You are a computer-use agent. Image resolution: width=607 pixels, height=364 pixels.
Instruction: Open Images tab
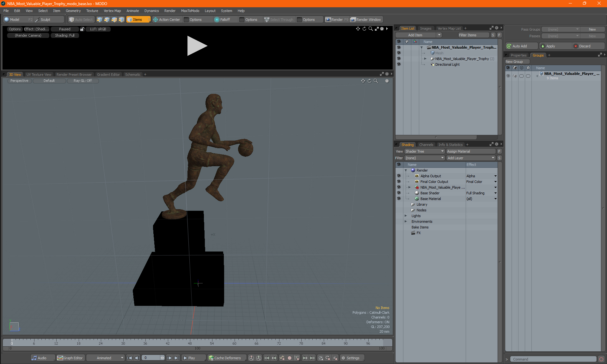point(426,28)
